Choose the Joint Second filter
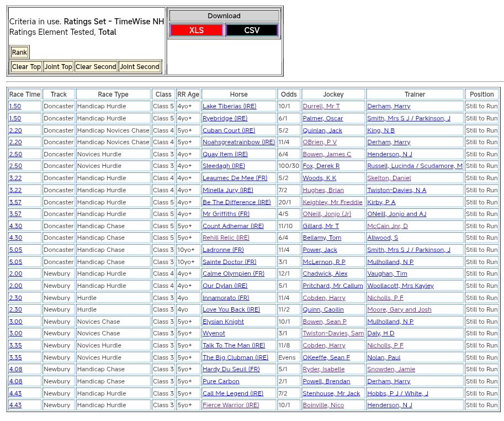 (x=140, y=67)
